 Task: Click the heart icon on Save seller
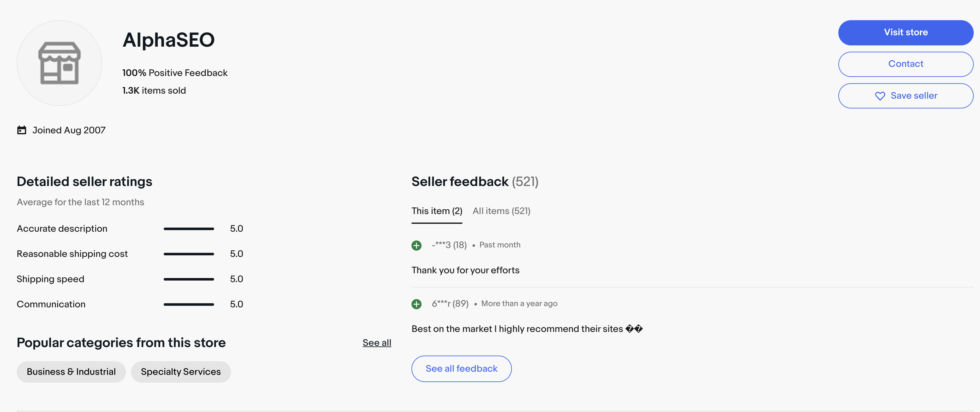(880, 96)
